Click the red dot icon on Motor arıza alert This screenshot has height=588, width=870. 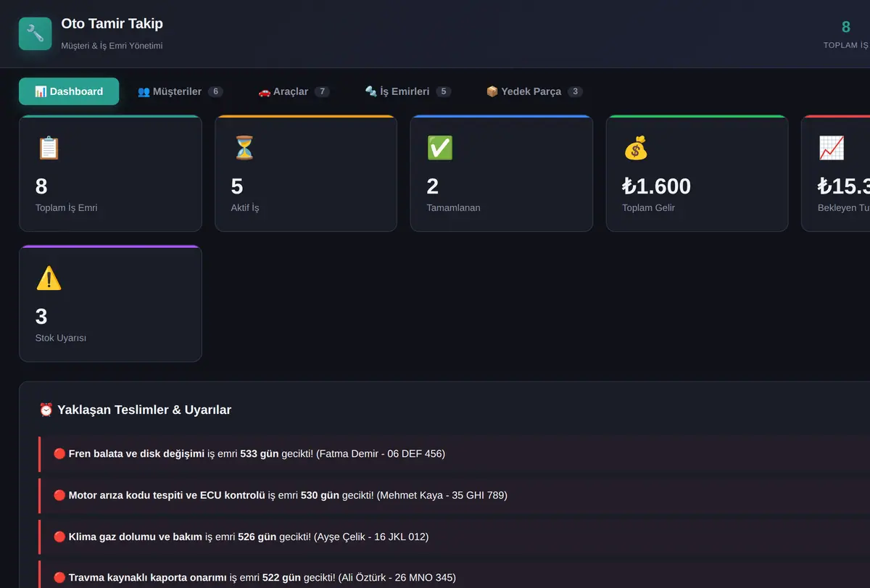tap(59, 495)
